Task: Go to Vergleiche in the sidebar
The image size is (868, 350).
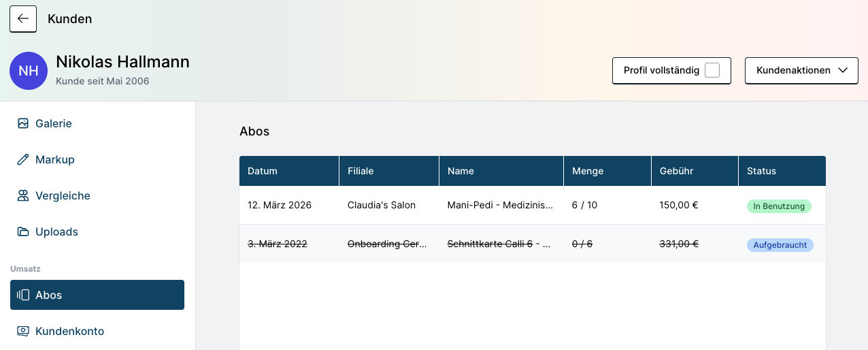Action: (63, 195)
